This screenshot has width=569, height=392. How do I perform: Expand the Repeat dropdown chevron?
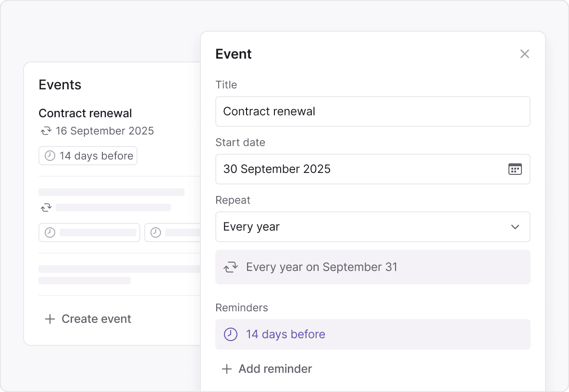[x=515, y=227]
